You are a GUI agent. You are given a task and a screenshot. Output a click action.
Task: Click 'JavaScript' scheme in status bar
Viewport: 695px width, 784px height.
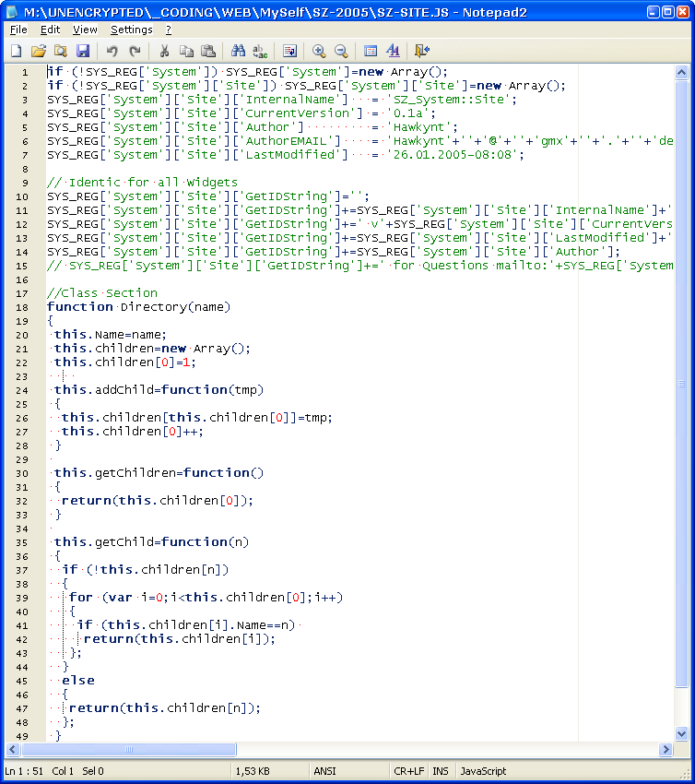(x=483, y=771)
